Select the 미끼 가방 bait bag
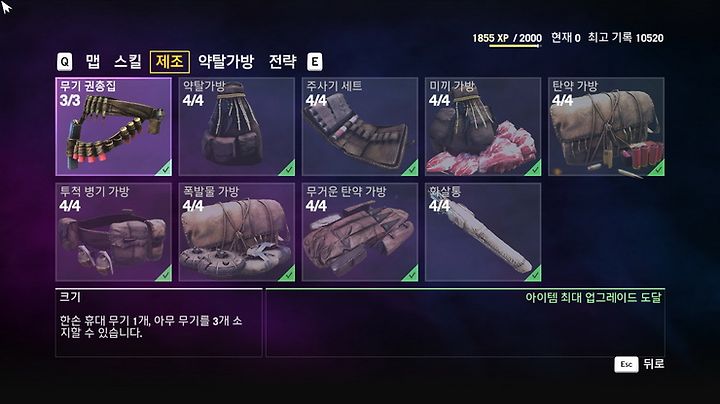Viewport: 720px width, 404px height. pyautogui.click(x=483, y=127)
